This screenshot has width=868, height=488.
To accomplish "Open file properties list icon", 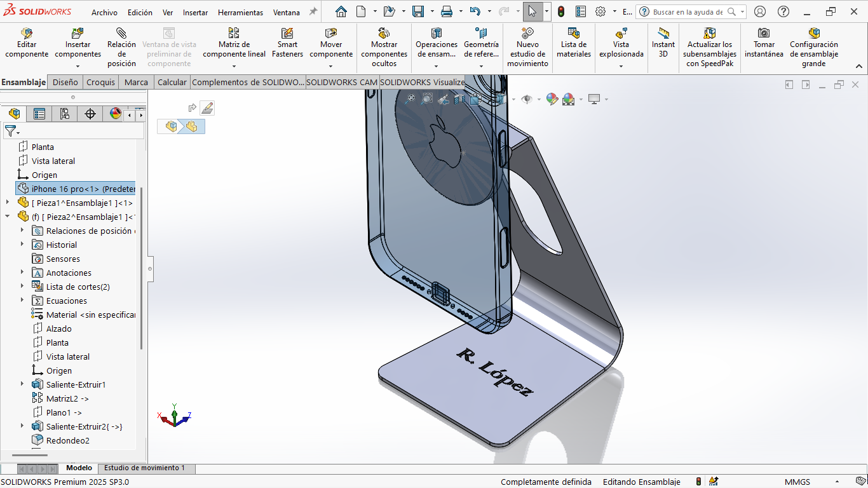I will (x=581, y=11).
